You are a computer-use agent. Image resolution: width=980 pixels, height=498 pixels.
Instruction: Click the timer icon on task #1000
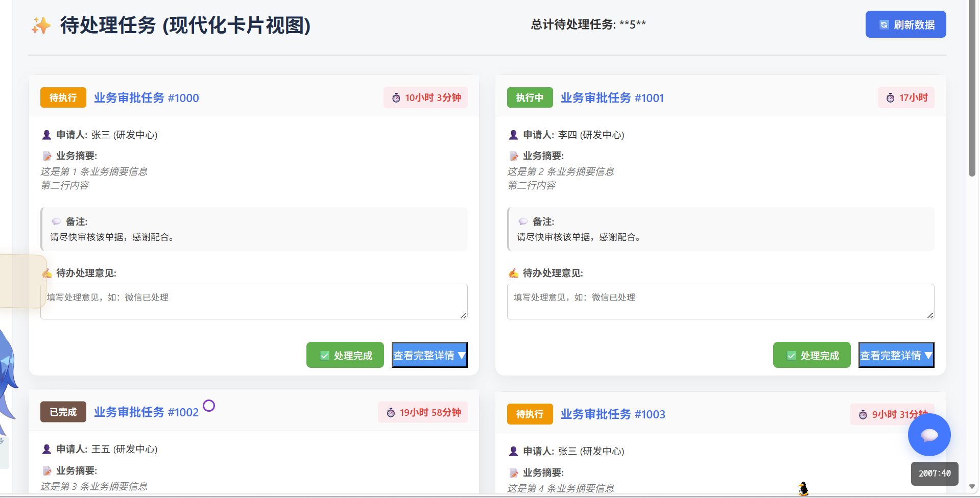tap(396, 98)
